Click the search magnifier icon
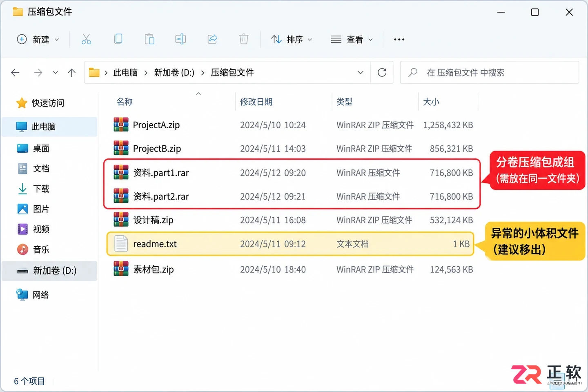The image size is (588, 392). click(413, 72)
